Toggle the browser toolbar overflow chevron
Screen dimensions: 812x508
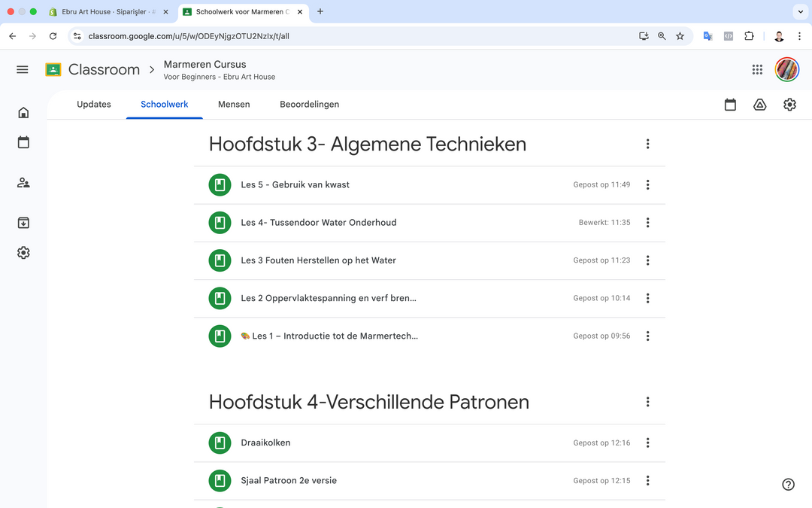(800, 12)
